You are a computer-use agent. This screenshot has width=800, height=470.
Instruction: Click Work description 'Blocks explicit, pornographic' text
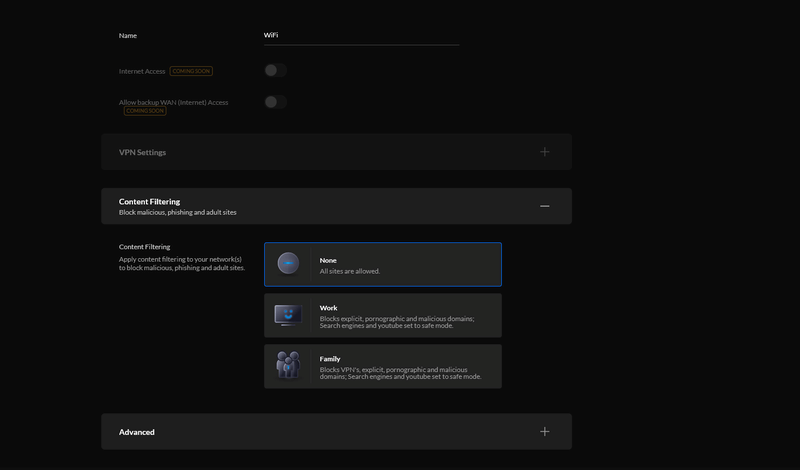[397, 322]
